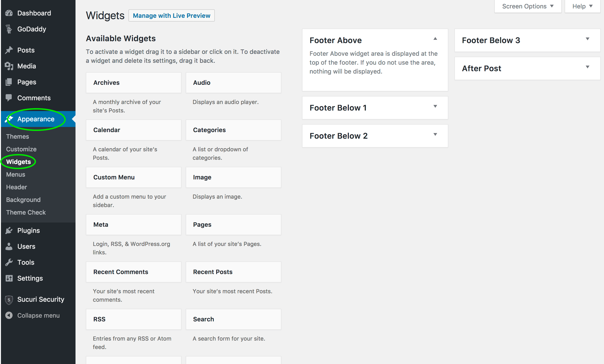Click the Settings sliders icon
Image resolution: width=604 pixels, height=364 pixels.
coord(9,278)
